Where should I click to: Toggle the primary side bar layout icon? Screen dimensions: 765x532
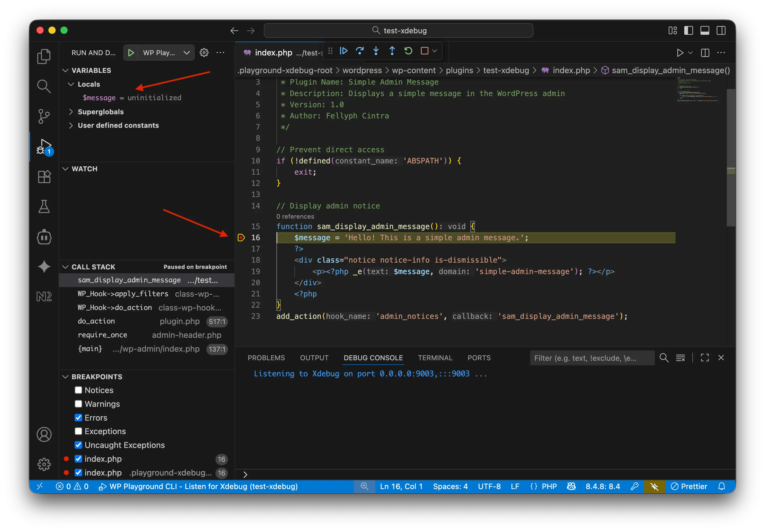pos(689,31)
